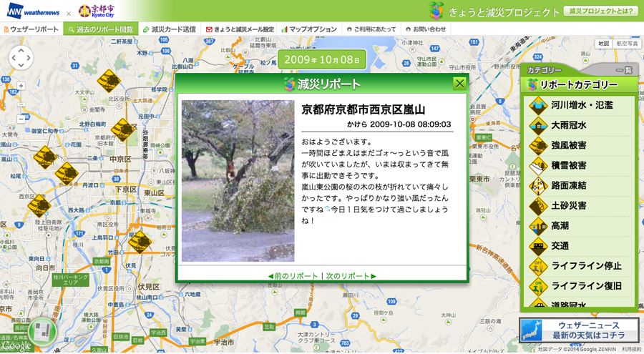
Task: Click the Kyoto City logo
Action: pos(97,11)
